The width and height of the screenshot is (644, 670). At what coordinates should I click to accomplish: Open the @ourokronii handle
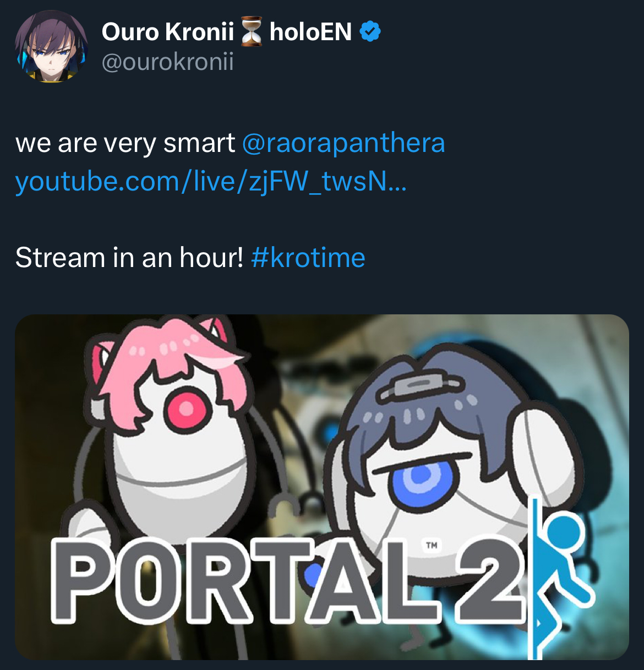pyautogui.click(x=168, y=62)
